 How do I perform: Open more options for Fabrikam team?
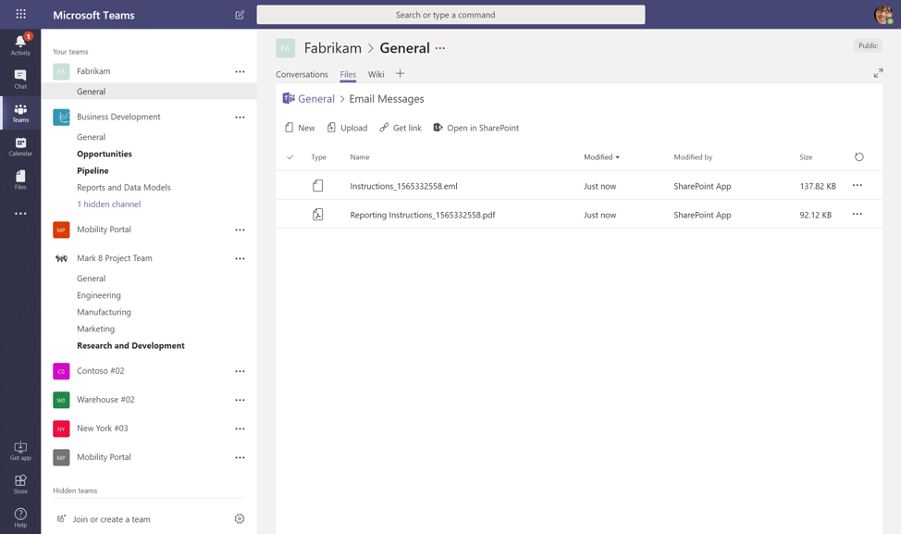tap(240, 72)
